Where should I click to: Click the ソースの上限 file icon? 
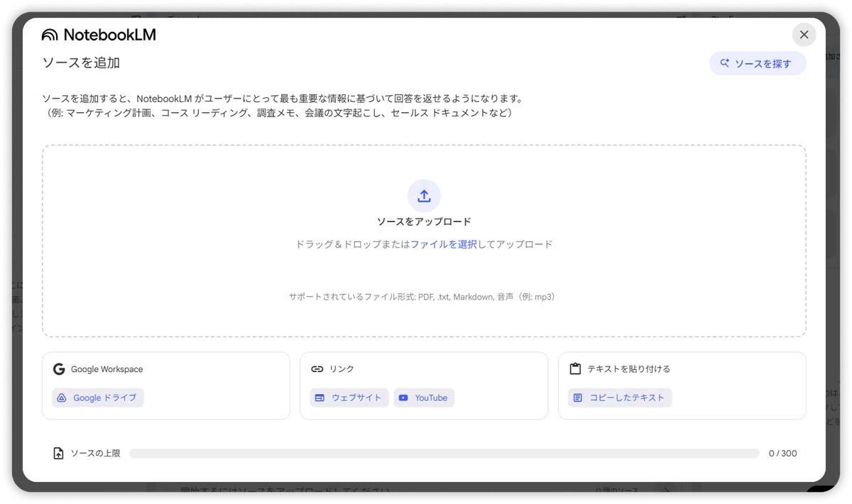point(59,453)
